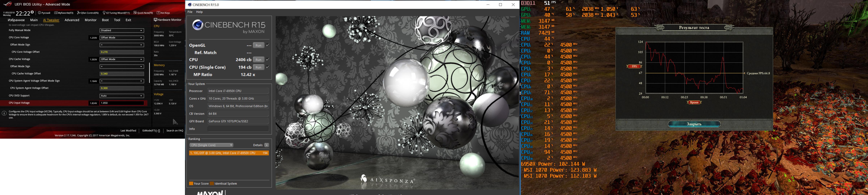Switch to the Advanced BIOS tab
The image size is (868, 195).
[x=72, y=20]
